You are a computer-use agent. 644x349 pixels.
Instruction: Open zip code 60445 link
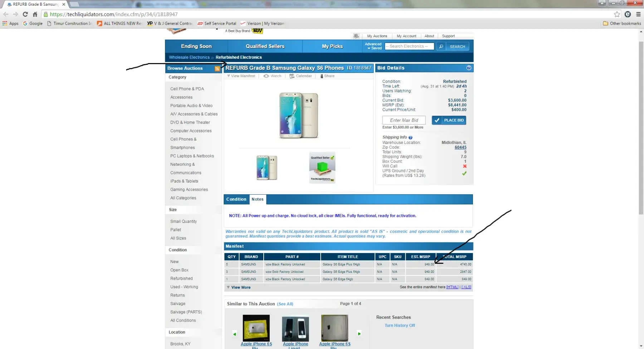click(460, 147)
